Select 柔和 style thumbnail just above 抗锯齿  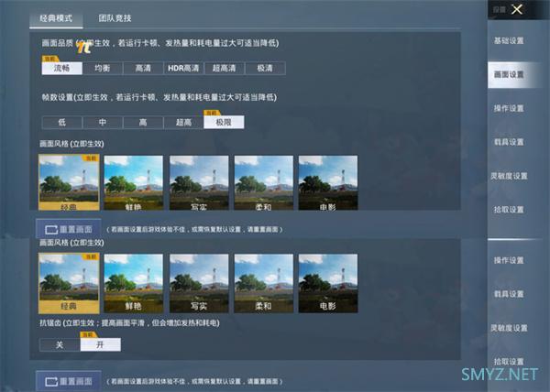click(x=264, y=283)
